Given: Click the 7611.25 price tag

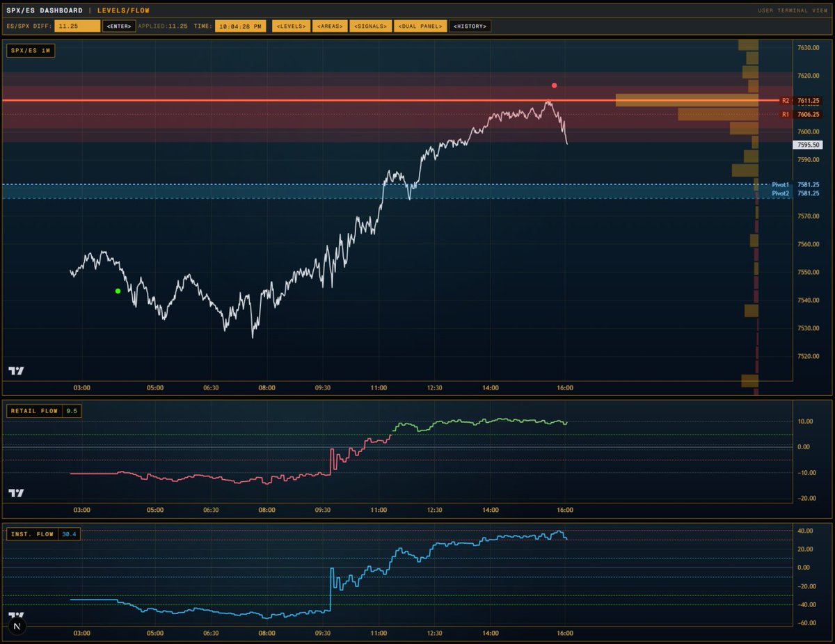Looking at the screenshot, I should (810, 101).
